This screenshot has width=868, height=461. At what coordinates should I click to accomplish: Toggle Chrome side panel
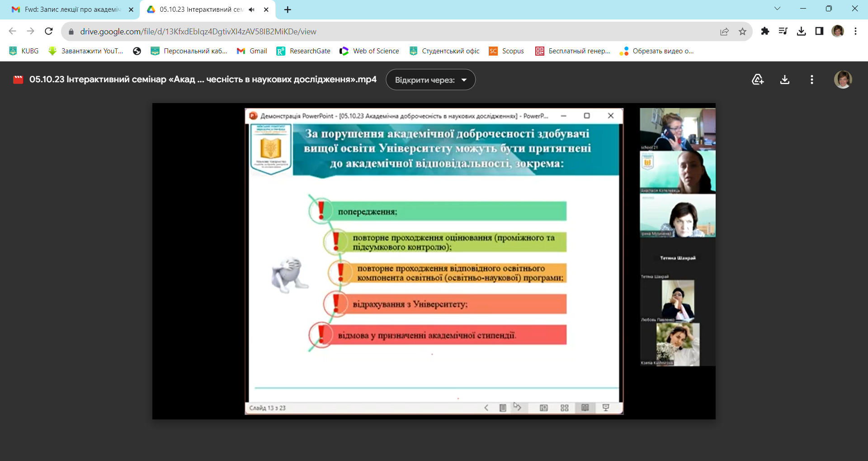click(819, 31)
